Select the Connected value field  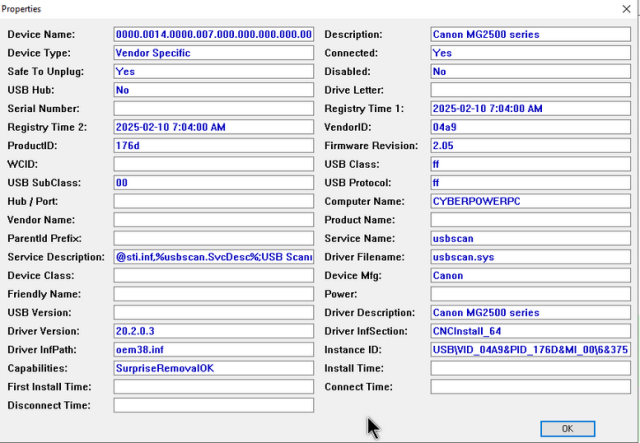pyautogui.click(x=531, y=53)
